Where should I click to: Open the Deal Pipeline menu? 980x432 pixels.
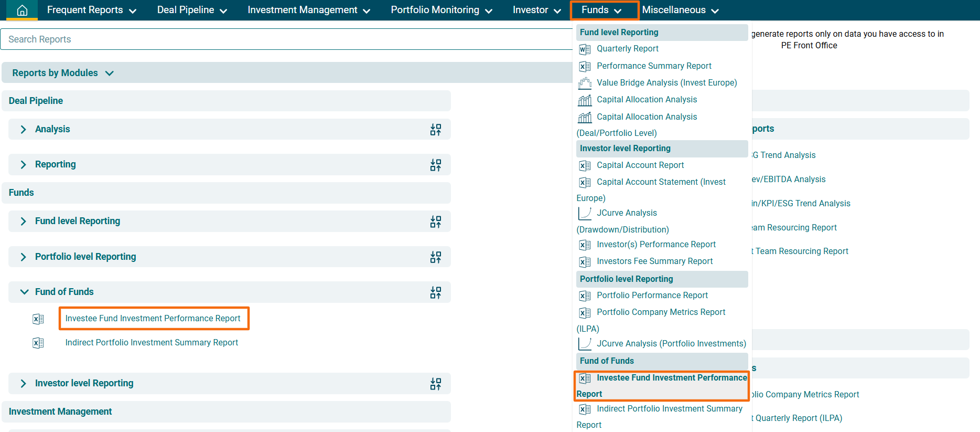pyautogui.click(x=192, y=10)
